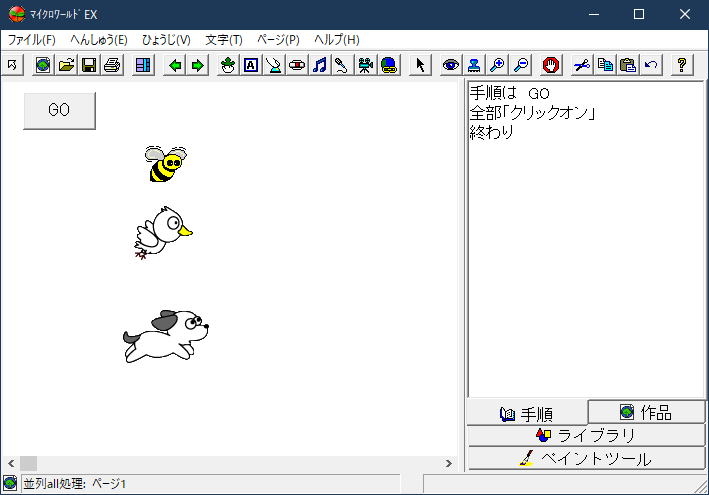
Task: Click the procedure line '手順は GO'
Action: [x=510, y=94]
